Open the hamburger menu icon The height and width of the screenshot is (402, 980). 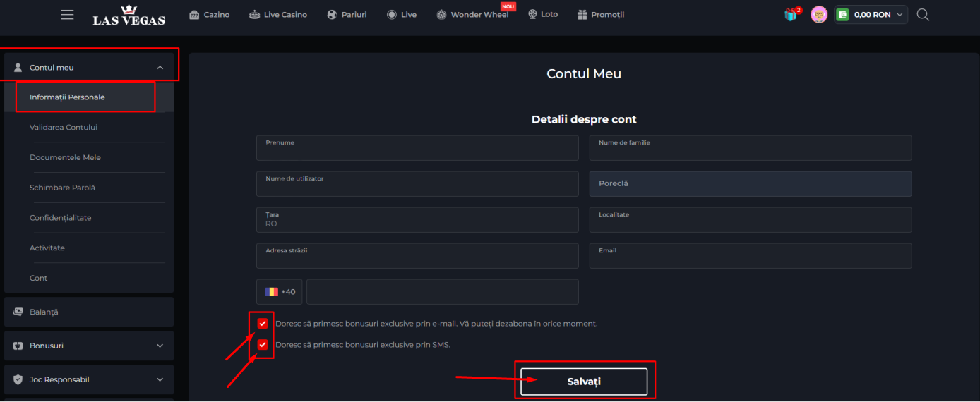(67, 15)
